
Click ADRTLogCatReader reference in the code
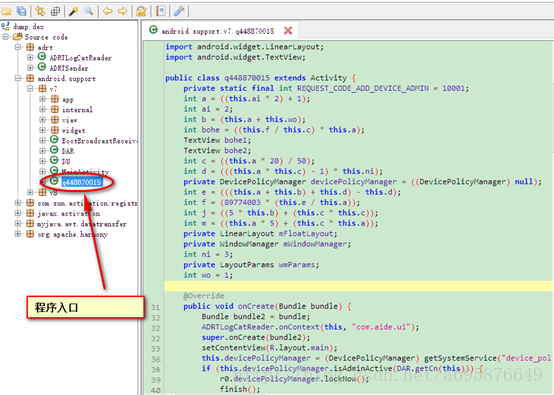point(238,327)
